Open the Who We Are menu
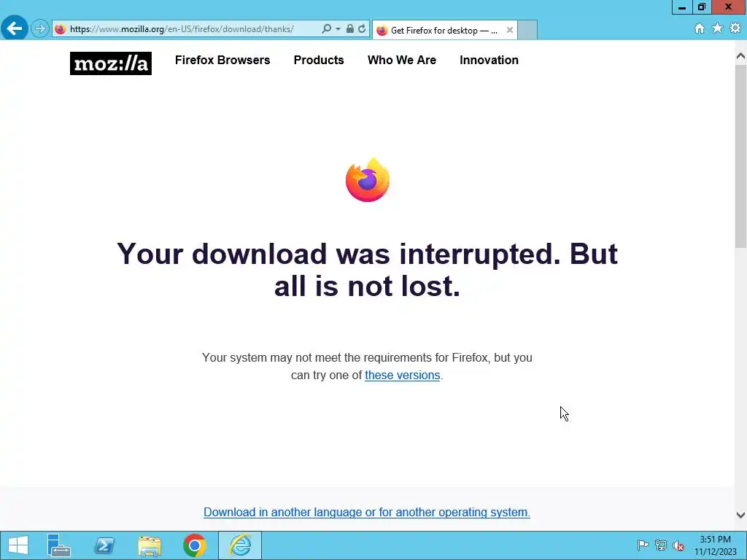 click(402, 60)
